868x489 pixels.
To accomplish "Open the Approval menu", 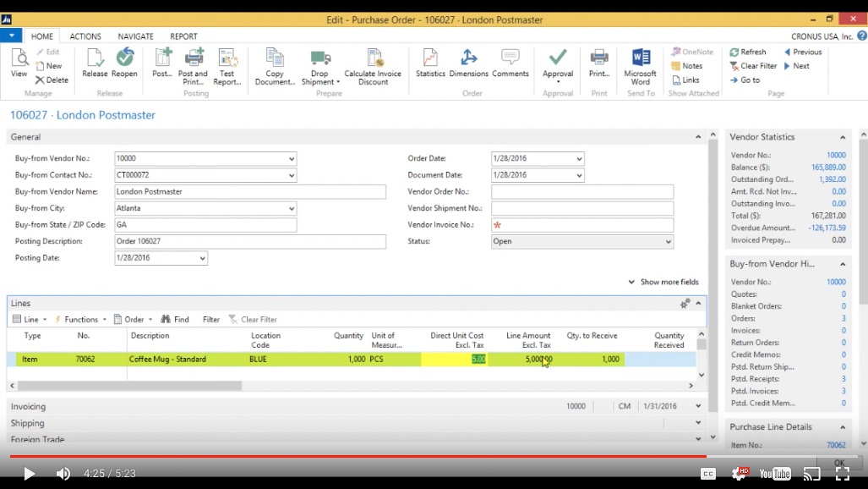I will tap(558, 67).
